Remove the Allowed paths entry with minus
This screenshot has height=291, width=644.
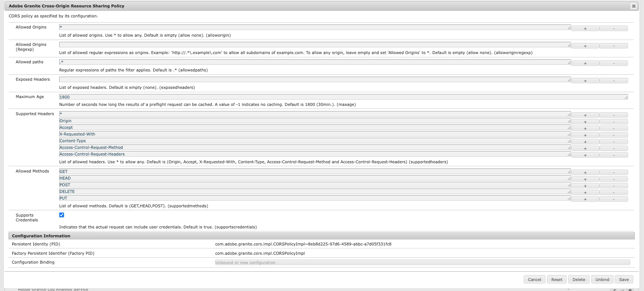coord(614,63)
